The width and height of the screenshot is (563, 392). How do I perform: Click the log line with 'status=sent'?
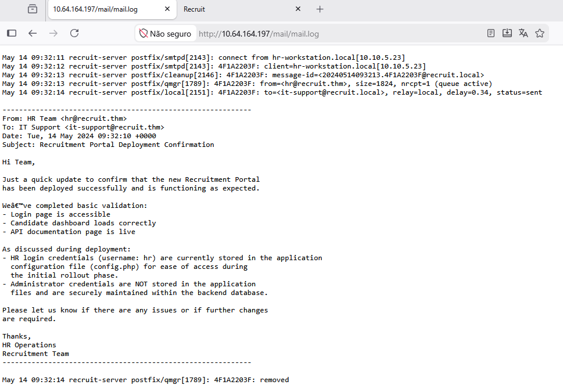[272, 92]
